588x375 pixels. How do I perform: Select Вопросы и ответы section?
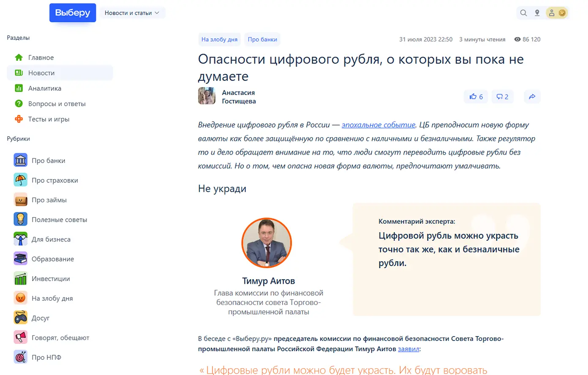pyautogui.click(x=57, y=104)
